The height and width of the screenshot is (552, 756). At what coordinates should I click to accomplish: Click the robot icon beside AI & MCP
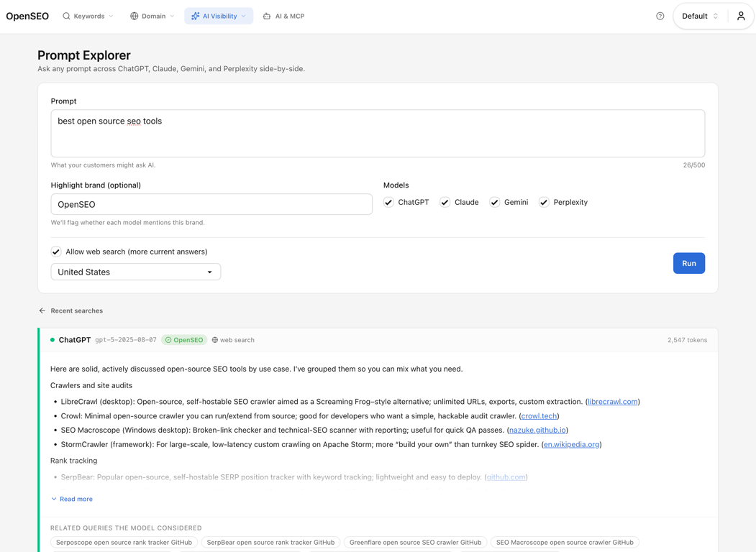click(267, 16)
